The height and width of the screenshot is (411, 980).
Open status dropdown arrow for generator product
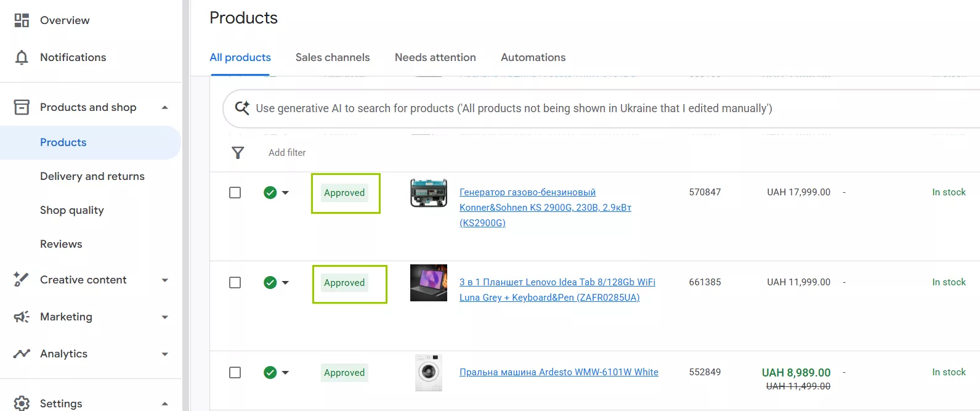[285, 193]
